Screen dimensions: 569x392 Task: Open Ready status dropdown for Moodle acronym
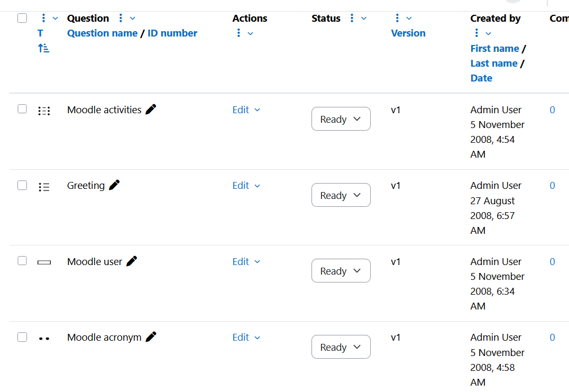(x=341, y=347)
